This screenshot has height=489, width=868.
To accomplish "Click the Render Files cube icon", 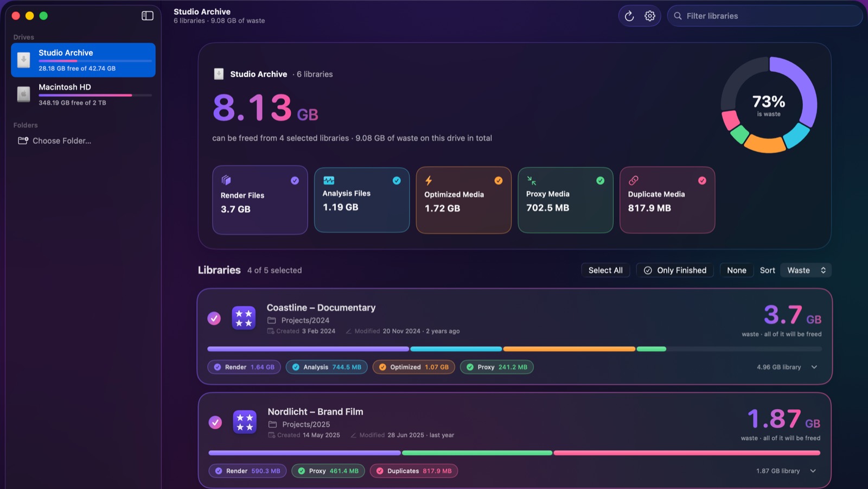I will point(226,180).
